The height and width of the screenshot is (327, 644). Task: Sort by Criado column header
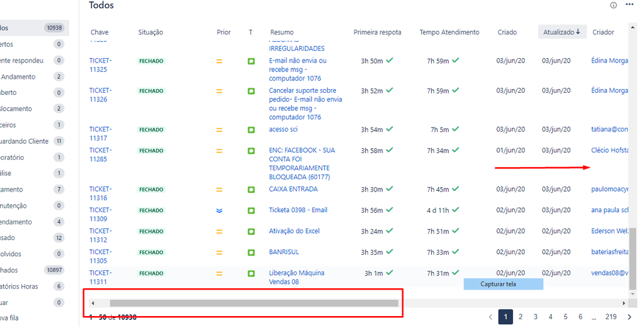click(507, 32)
